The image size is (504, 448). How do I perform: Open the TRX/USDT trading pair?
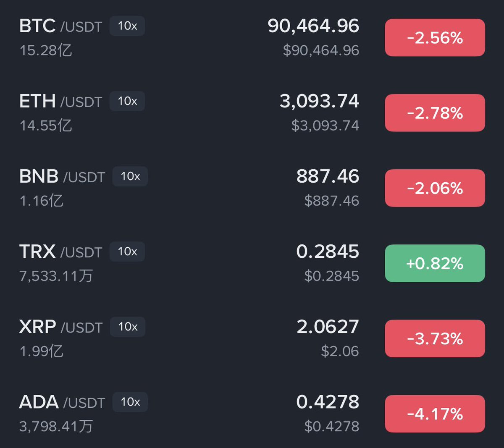click(60, 252)
